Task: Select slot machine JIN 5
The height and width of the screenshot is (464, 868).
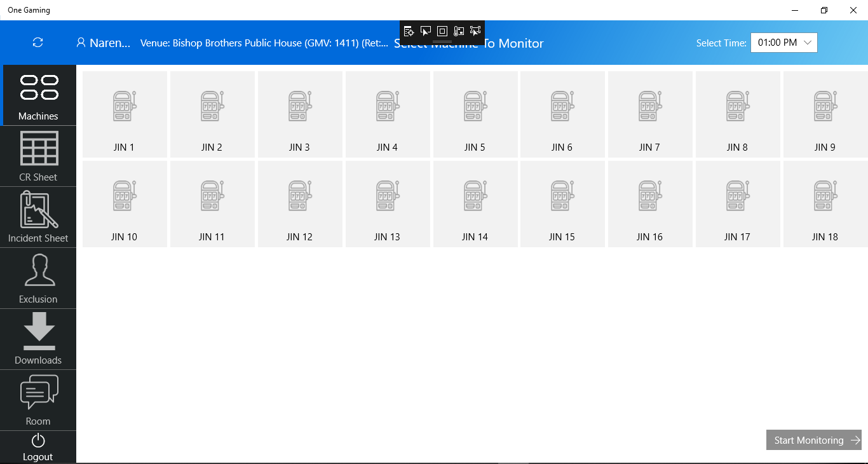Action: tap(475, 114)
